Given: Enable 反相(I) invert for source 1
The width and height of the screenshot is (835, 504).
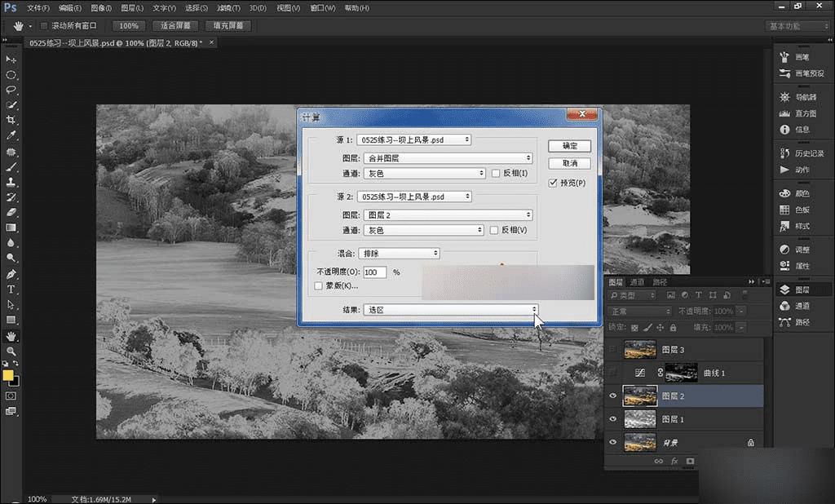Looking at the screenshot, I should 495,173.
